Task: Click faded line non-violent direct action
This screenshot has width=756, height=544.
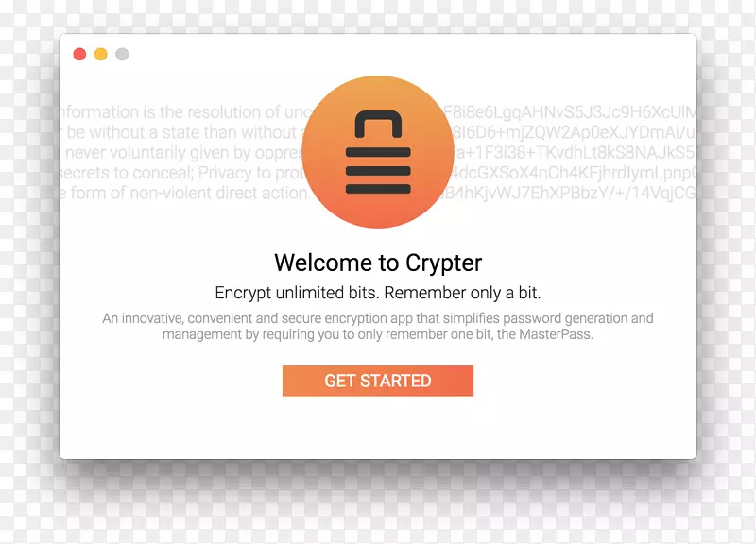Action: click(185, 194)
